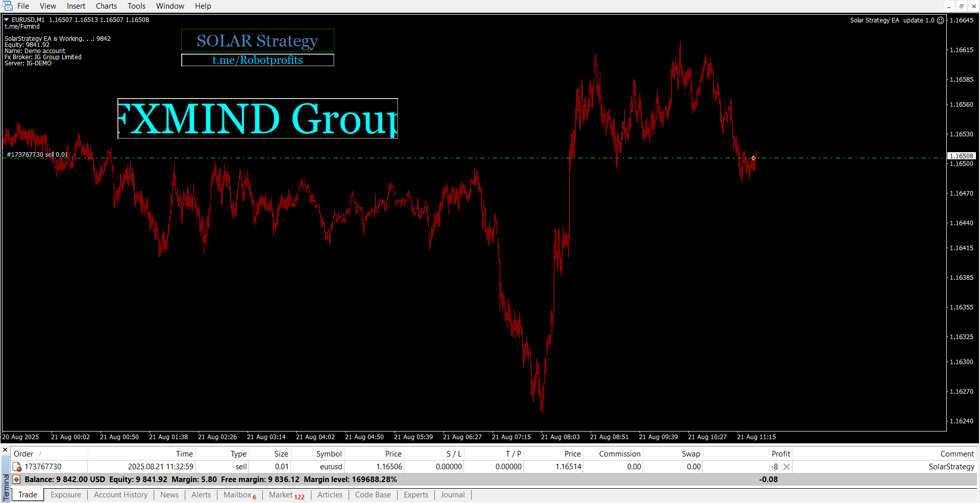Open the Tools menu
This screenshot has height=503, width=980.
[136, 6]
